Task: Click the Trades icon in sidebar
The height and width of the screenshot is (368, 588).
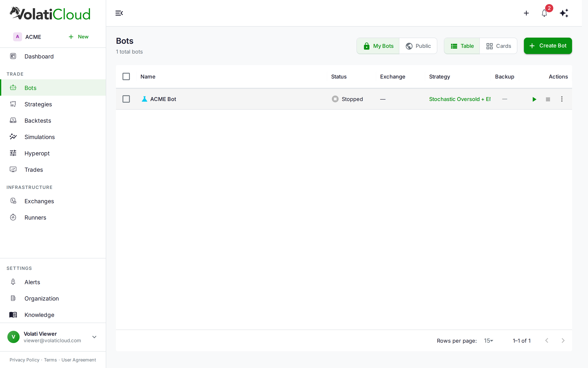Action: [13, 169]
